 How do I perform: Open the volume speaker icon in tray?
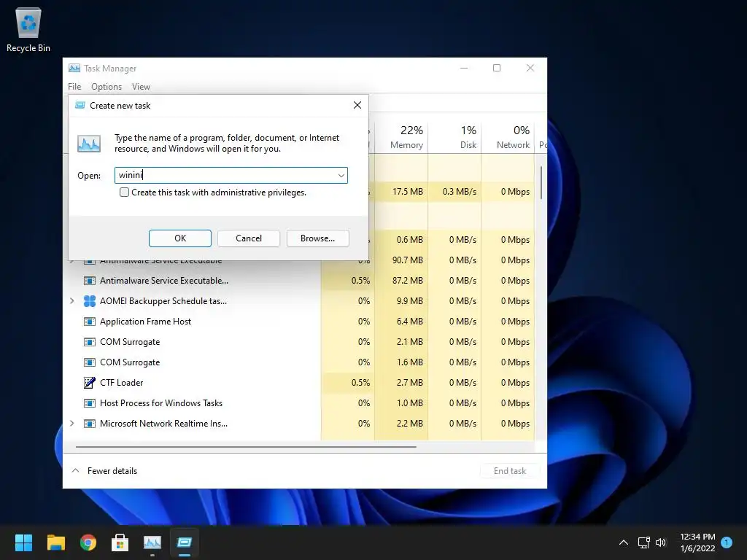(x=661, y=542)
